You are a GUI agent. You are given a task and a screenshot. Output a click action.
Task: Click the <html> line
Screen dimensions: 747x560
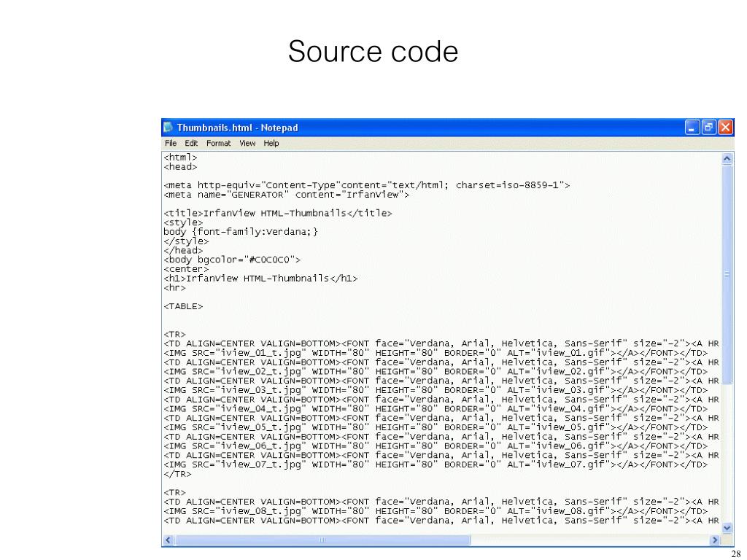180,157
